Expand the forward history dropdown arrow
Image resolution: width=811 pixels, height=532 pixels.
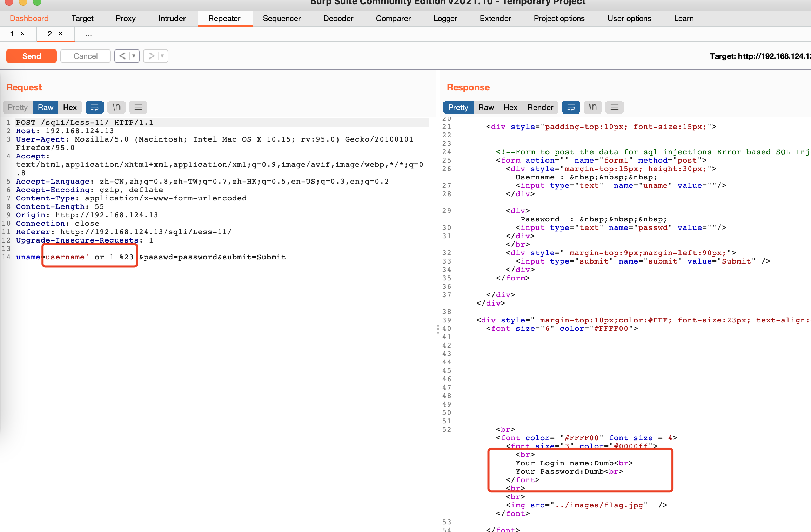pos(162,56)
